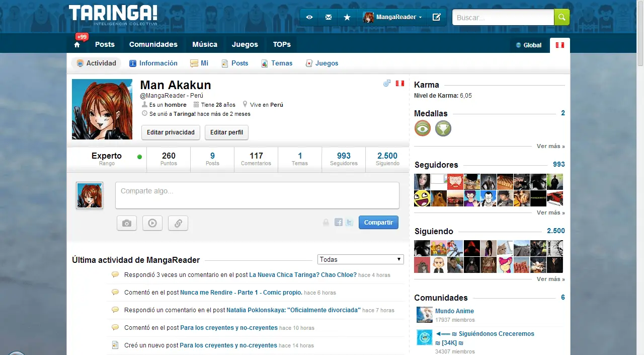Screen dimensions: 644x355
Task: Open post La Nueva Chica Taringa? Chao Chloe?
Action: [303, 275]
